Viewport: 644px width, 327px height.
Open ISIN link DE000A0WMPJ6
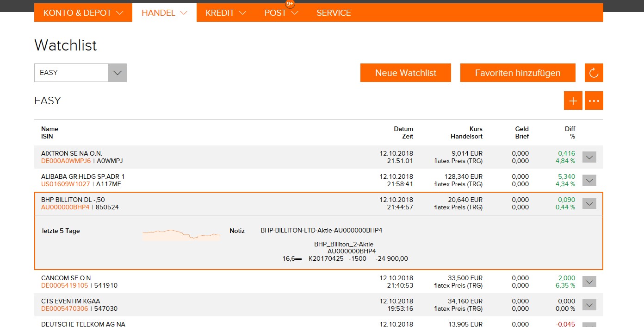(66, 161)
